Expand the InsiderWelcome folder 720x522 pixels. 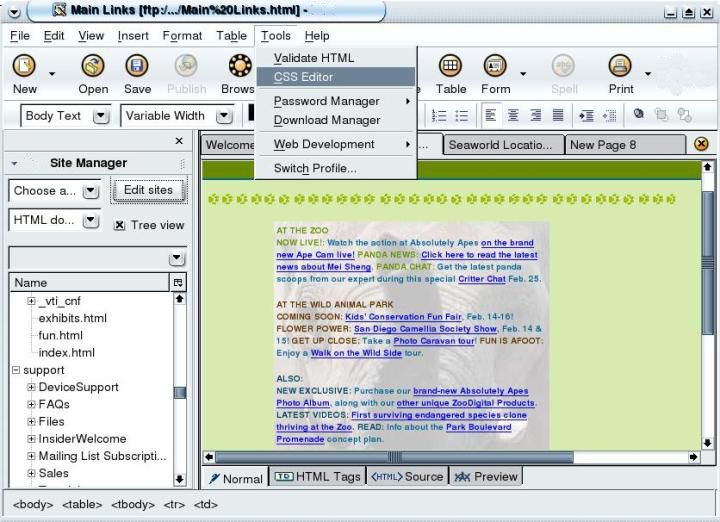[x=31, y=438]
